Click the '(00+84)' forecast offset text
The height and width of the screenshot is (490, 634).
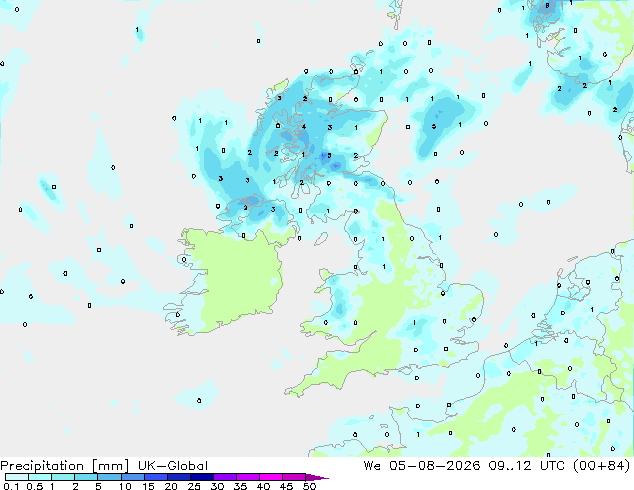(601, 466)
